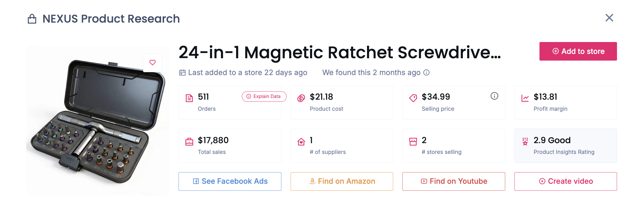644x200 pixels.
Task: Click the Profit margin chart icon
Action: tap(525, 98)
